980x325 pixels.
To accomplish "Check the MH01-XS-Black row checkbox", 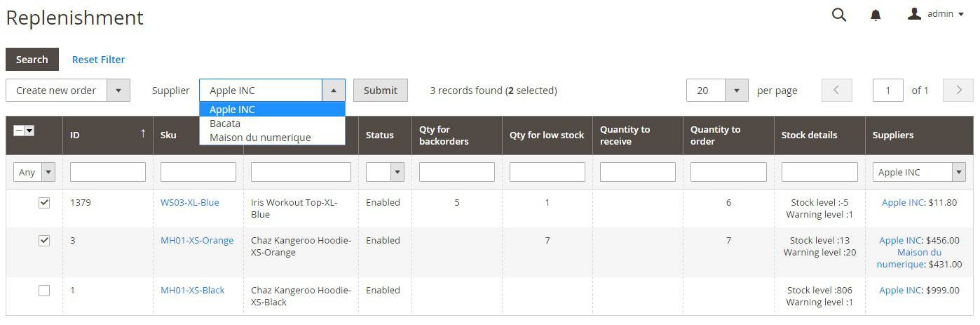I will pyautogui.click(x=44, y=291).
